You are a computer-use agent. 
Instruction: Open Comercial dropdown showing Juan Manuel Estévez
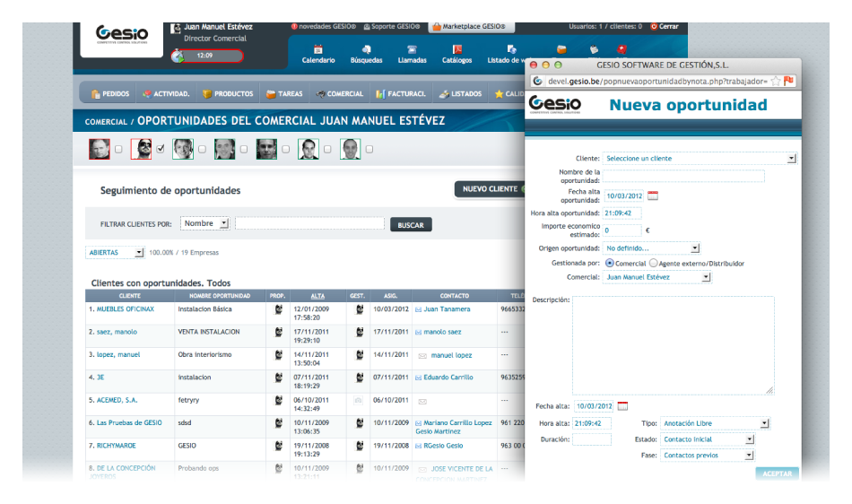click(656, 277)
